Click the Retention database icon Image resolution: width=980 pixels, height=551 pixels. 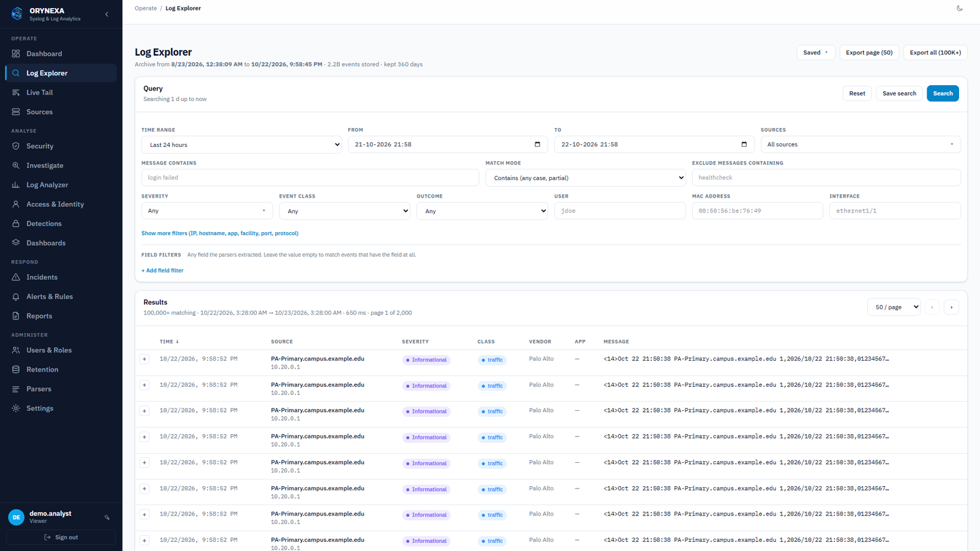[x=16, y=370]
